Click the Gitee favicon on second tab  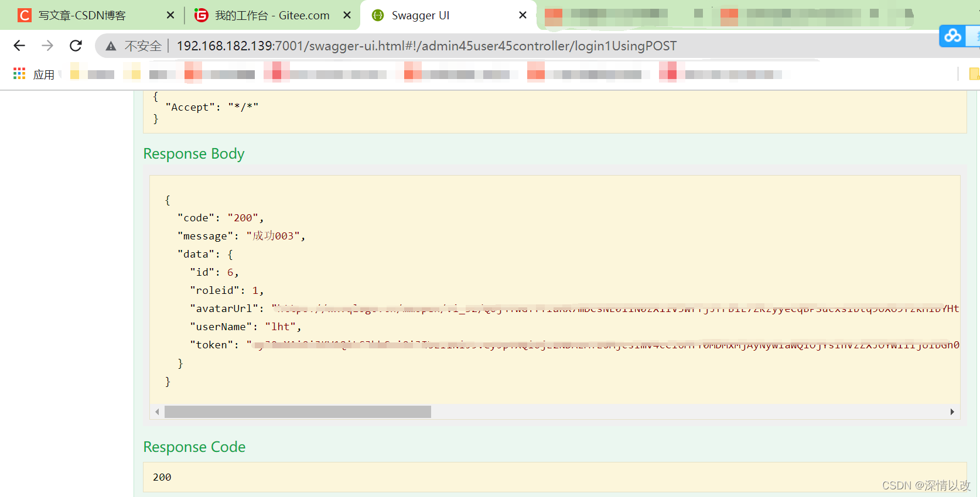coord(201,15)
